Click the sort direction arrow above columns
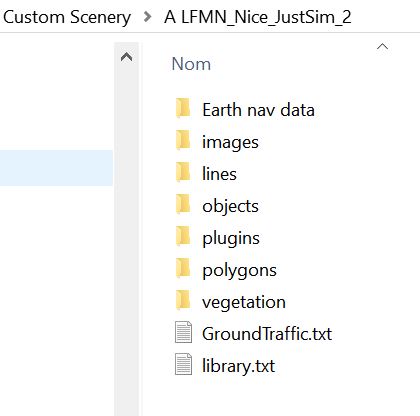This screenshot has width=420, height=416. coord(382,47)
